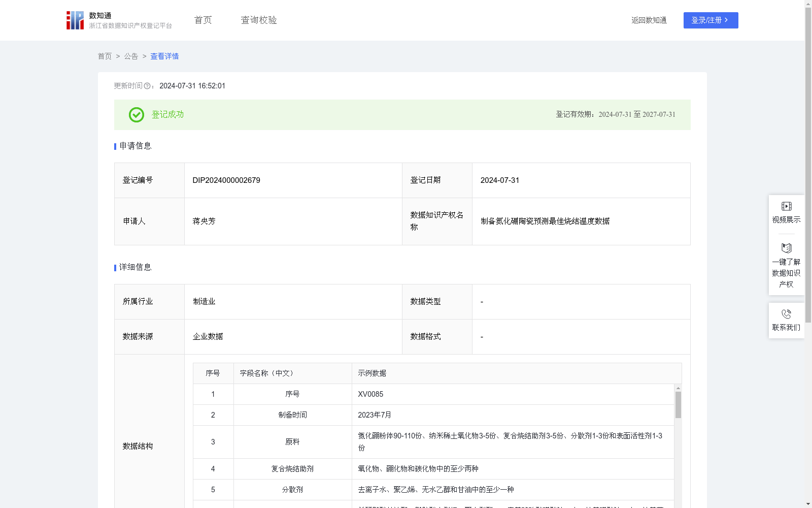Click the data table scrollbar up arrow

click(678, 388)
